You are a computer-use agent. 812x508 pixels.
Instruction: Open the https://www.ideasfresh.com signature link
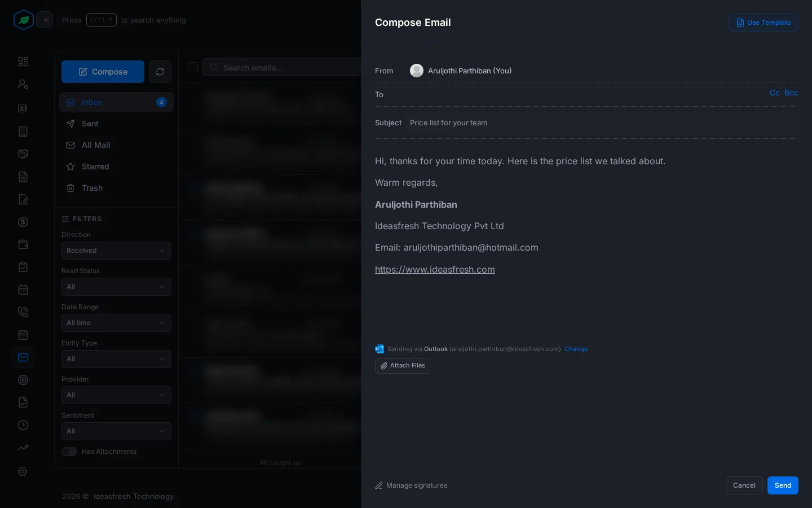[435, 269]
